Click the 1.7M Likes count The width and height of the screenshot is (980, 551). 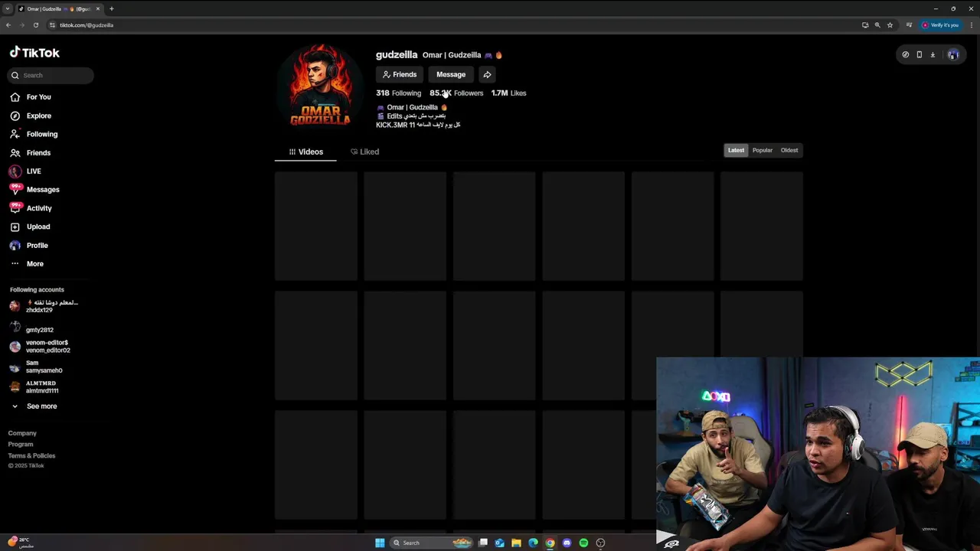coord(508,93)
